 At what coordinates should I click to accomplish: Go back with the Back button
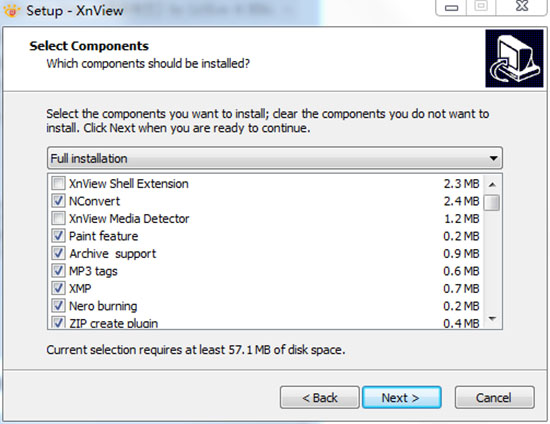tap(320, 398)
